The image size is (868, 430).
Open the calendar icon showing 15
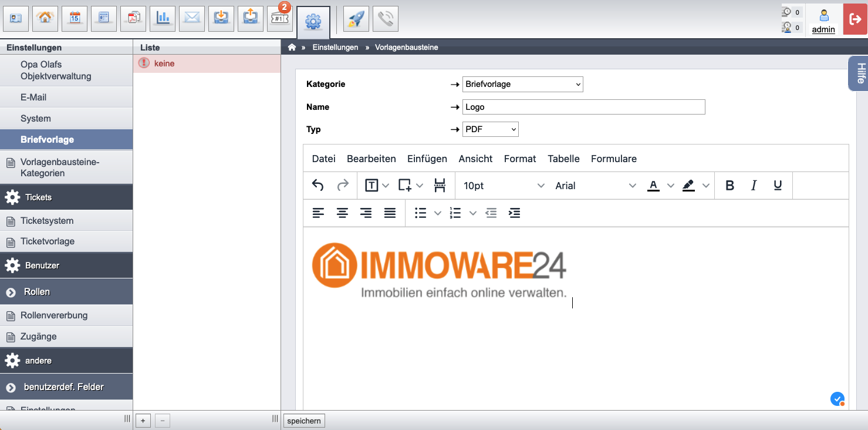point(75,19)
